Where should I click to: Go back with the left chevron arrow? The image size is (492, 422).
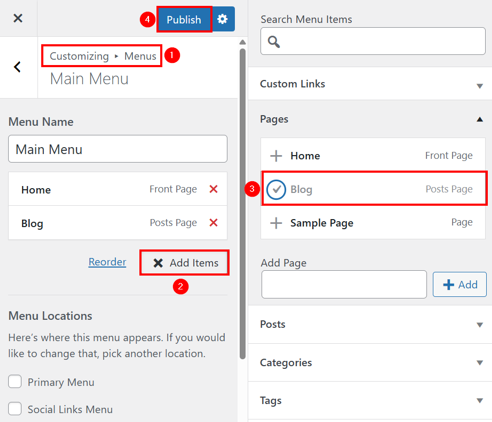[17, 67]
